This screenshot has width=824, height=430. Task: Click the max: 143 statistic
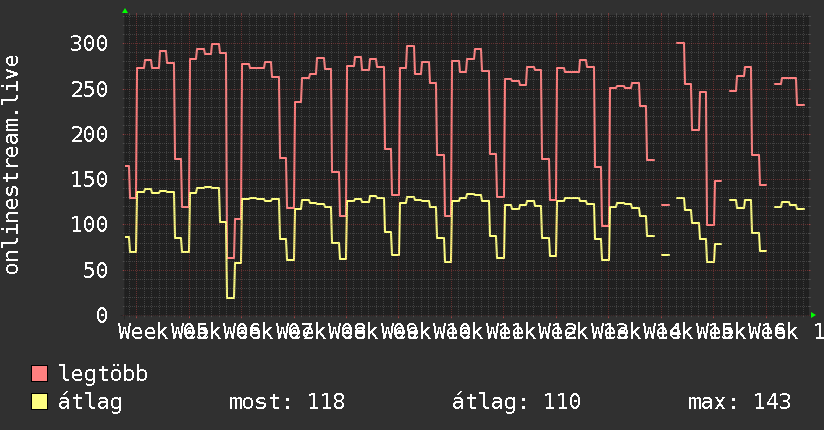pyautogui.click(x=739, y=402)
